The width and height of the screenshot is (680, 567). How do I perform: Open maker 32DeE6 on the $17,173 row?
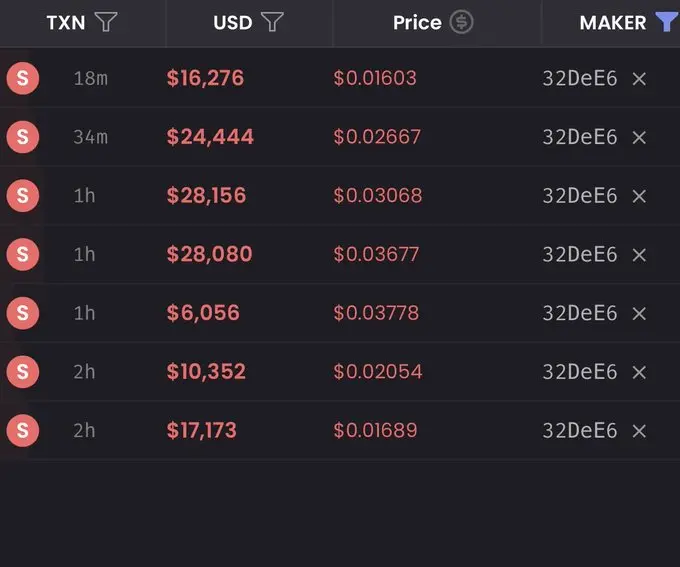tap(580, 430)
